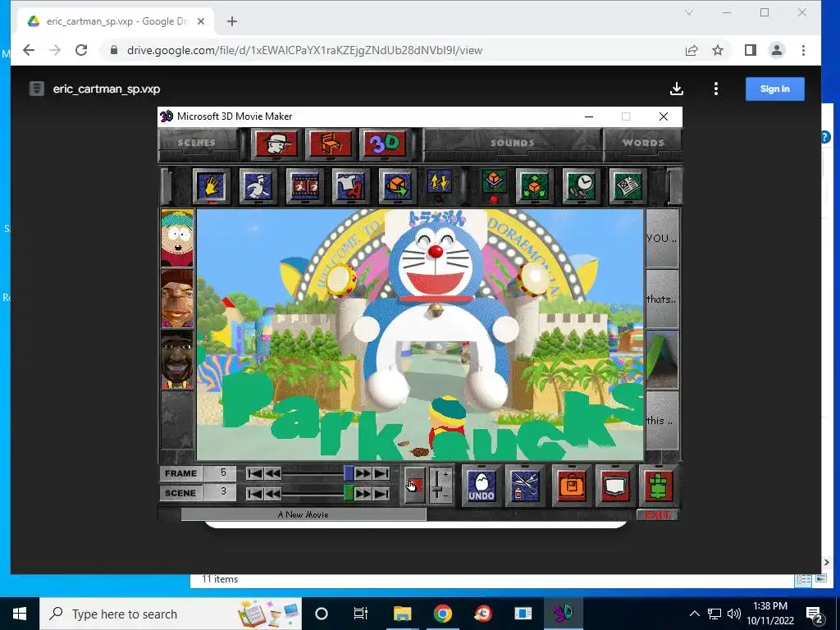Select the yellow hand select-actor tool
Viewport: 840px width, 630px height.
pos(212,186)
